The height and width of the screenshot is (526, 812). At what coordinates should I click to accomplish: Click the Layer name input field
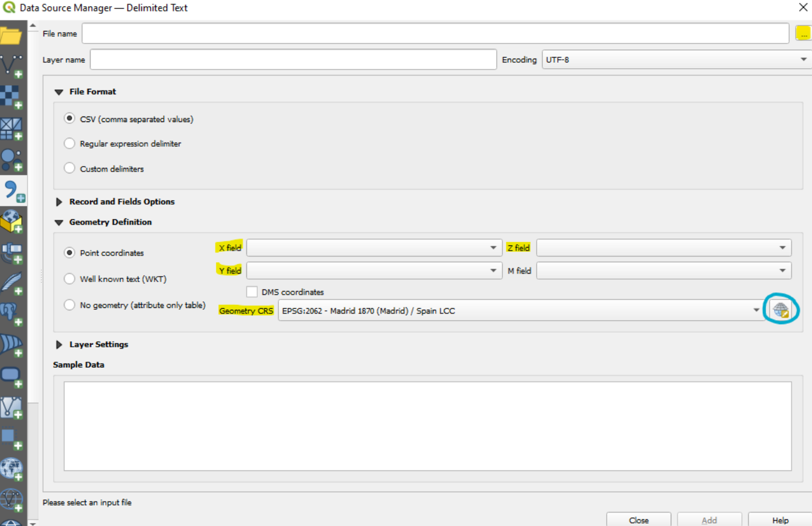293,60
